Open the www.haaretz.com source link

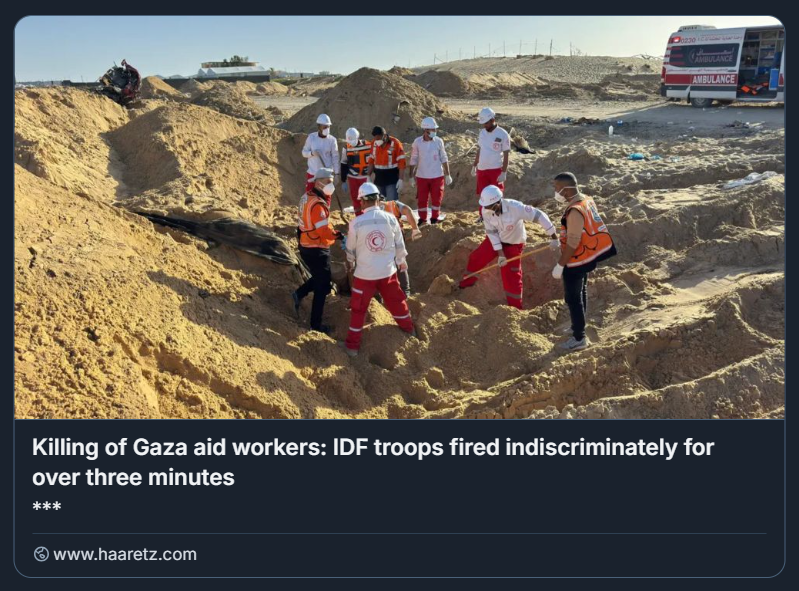[124, 554]
